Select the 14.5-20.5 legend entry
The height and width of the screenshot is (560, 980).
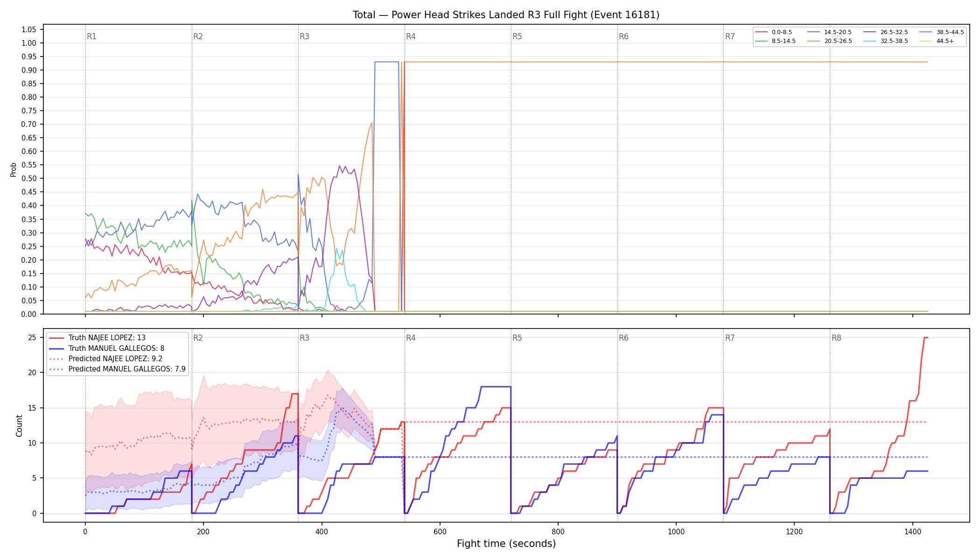coord(830,32)
